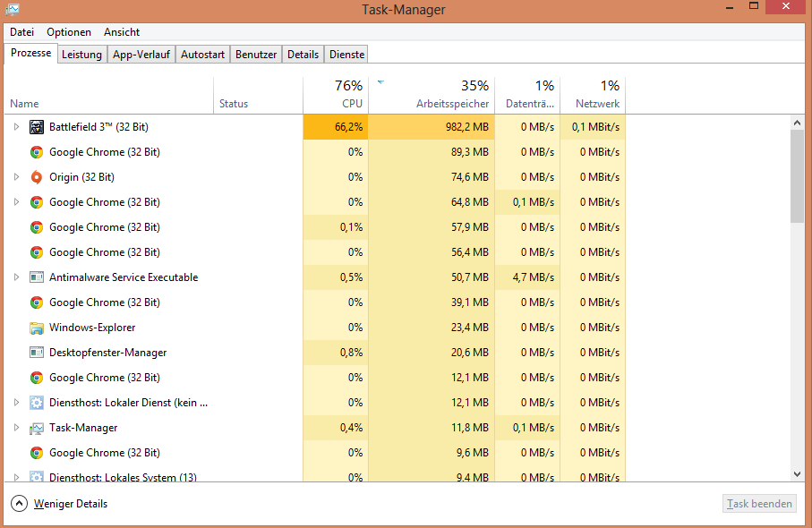Sort by the CPU column header
Image resolution: width=812 pixels, height=528 pixels.
point(336,96)
